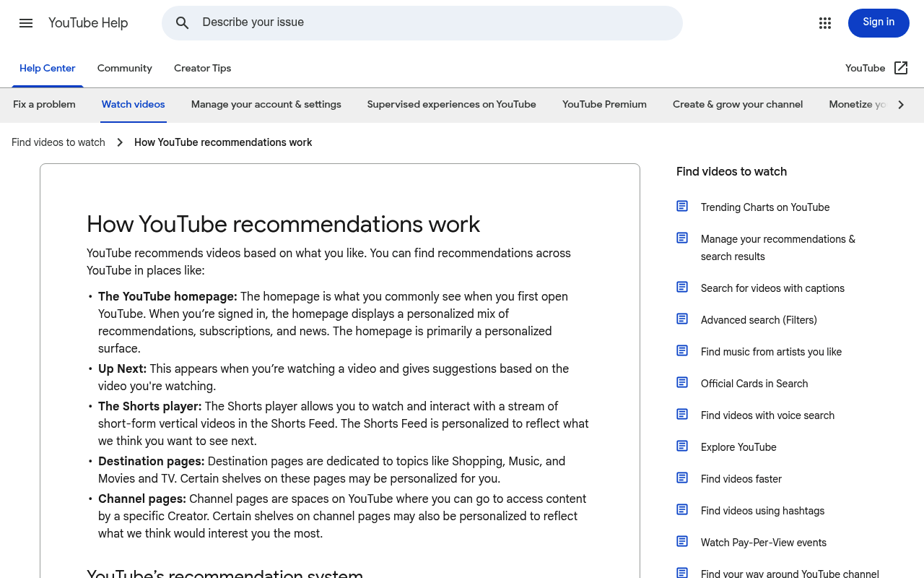Open Manage your account & settings category

click(x=266, y=104)
